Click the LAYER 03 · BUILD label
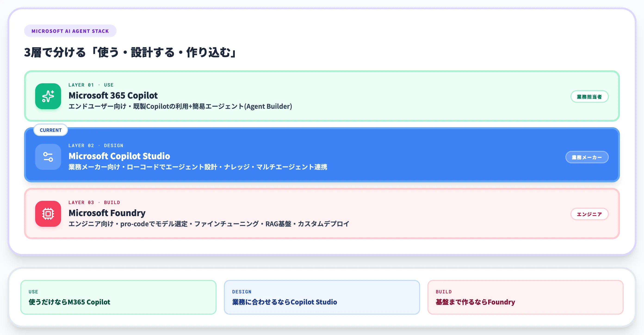Screen dimensions: 644x335 tap(94, 202)
